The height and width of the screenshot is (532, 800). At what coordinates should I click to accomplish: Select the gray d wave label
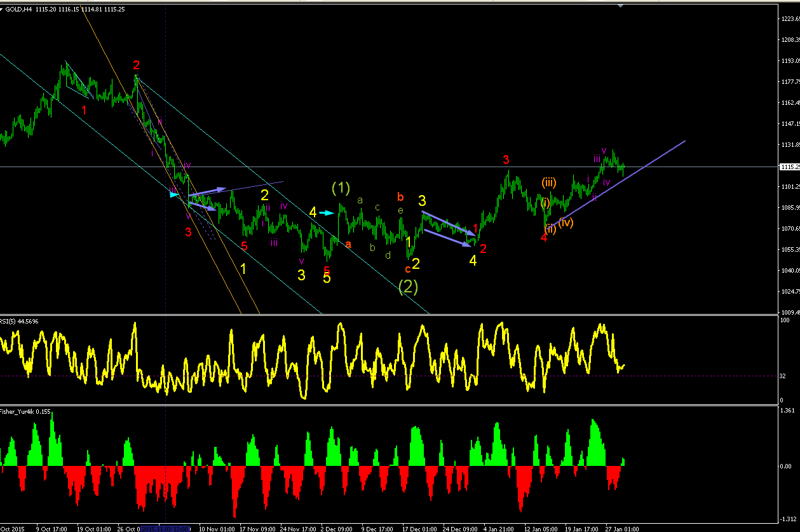[386, 255]
